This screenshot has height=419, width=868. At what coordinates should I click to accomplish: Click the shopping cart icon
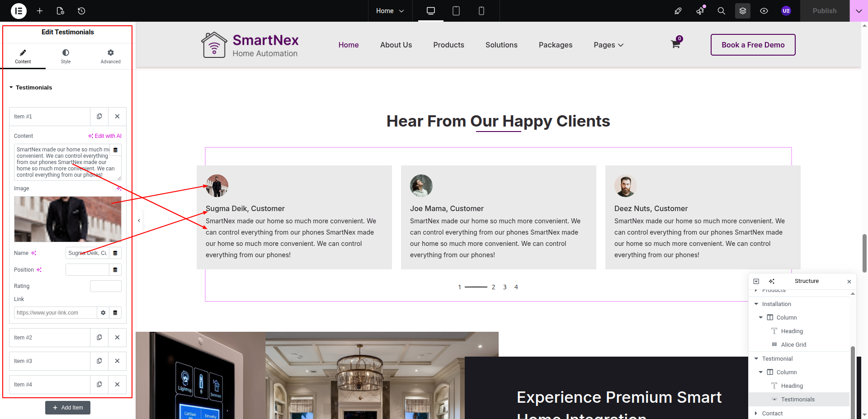(675, 44)
